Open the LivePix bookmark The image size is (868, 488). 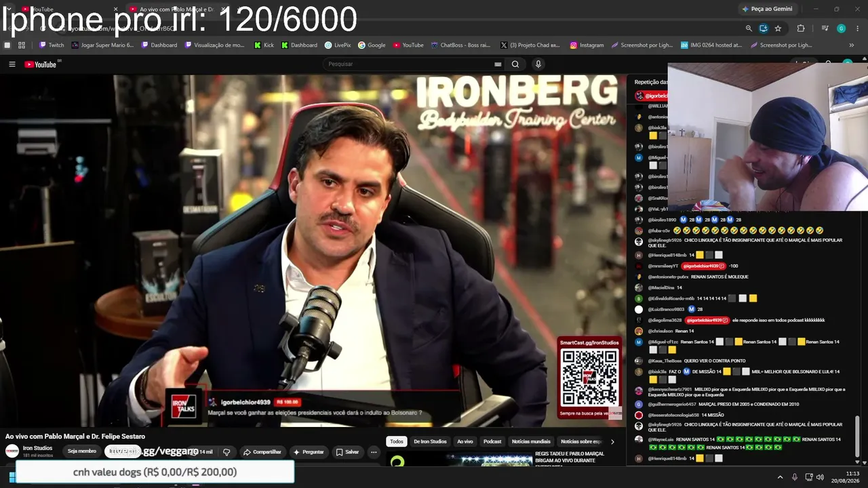338,45
